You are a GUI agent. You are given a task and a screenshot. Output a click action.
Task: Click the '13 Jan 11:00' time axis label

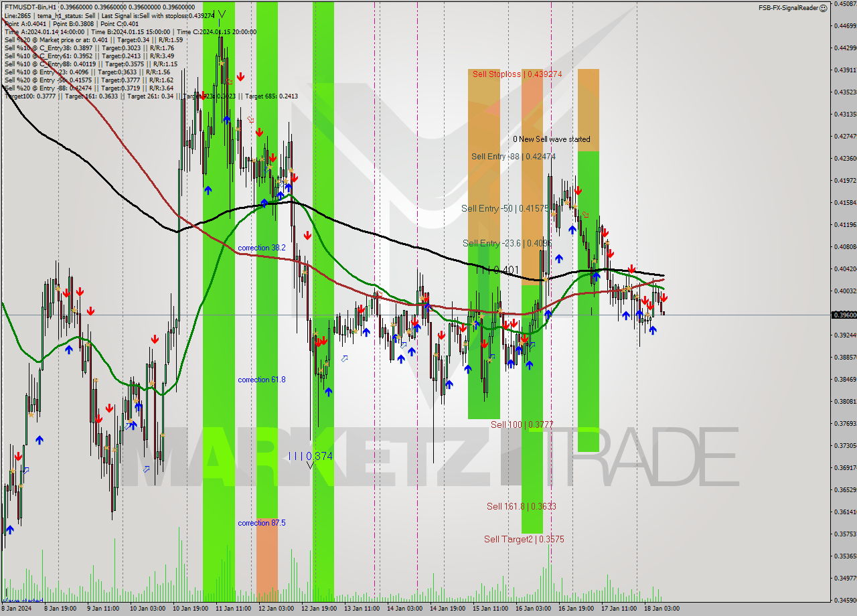362,609
